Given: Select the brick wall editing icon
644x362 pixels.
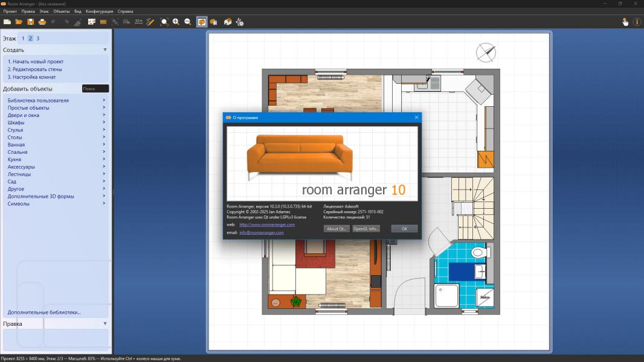Looking at the screenshot, I should 103,22.
